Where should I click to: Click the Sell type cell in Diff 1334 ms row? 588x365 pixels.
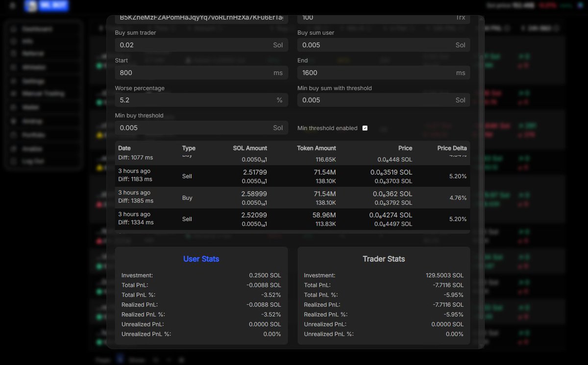[x=187, y=219]
